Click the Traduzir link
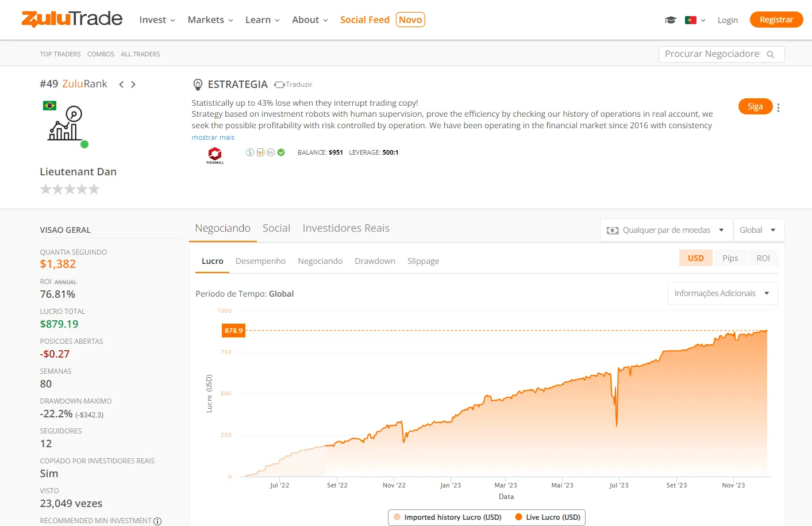 (x=299, y=85)
